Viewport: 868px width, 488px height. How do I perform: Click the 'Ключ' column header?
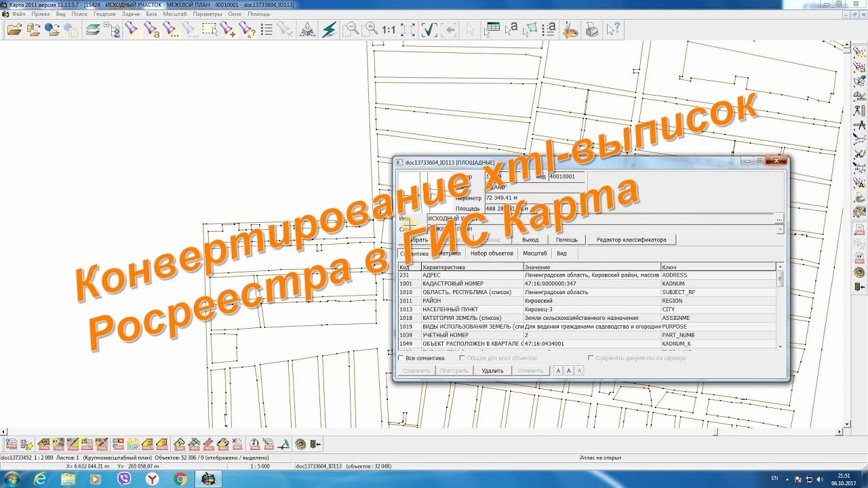pos(719,267)
